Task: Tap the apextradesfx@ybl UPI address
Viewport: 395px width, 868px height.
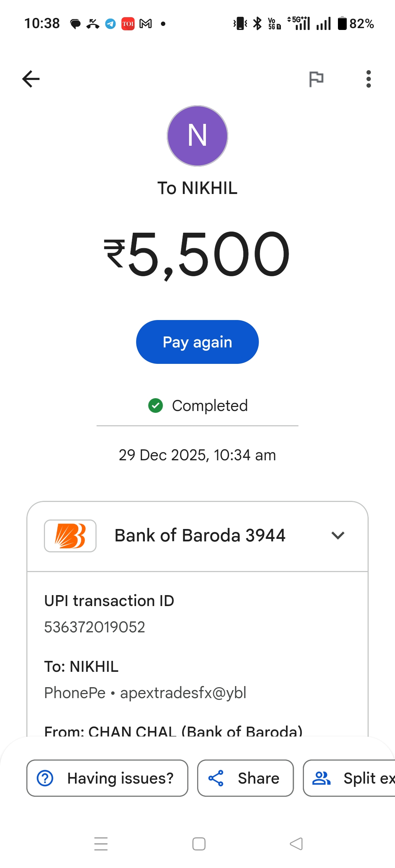Action: [x=183, y=693]
